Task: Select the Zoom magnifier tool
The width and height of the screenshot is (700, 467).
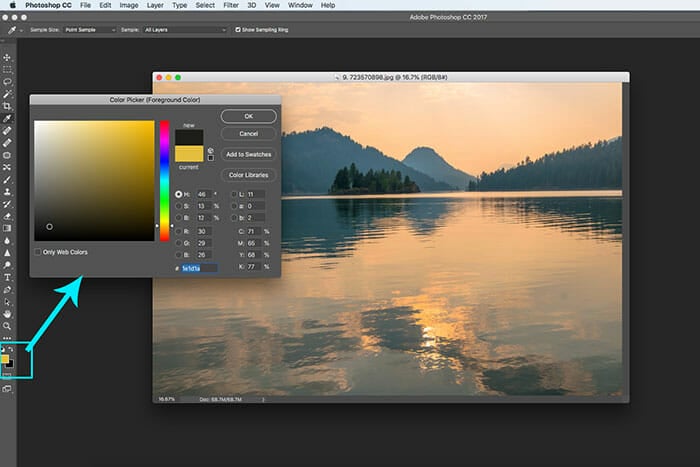Action: point(7,326)
